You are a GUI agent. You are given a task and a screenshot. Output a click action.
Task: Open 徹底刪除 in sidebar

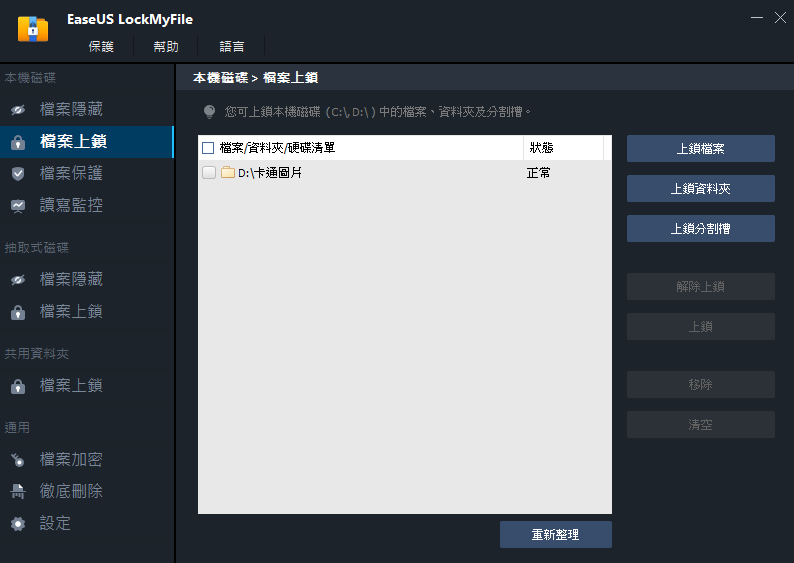pyautogui.click(x=87, y=491)
